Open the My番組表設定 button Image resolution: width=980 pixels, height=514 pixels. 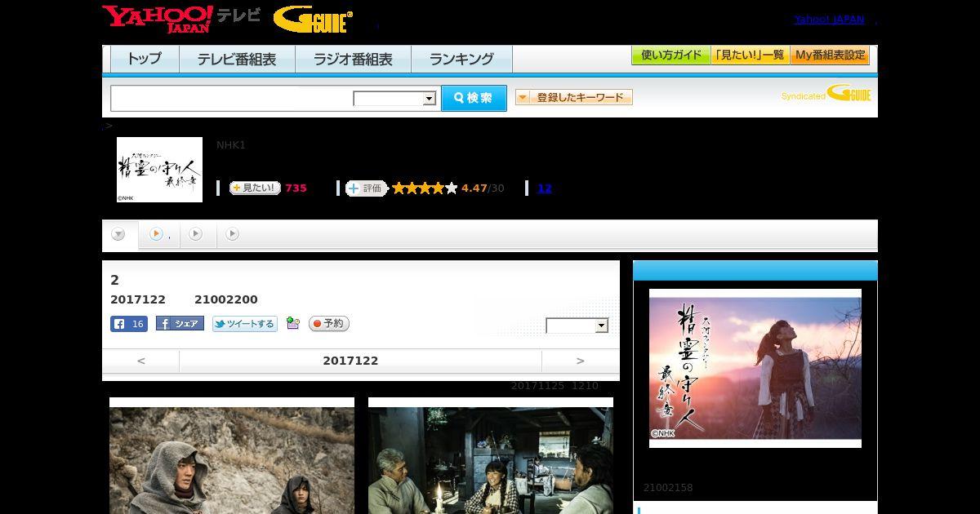coord(830,55)
